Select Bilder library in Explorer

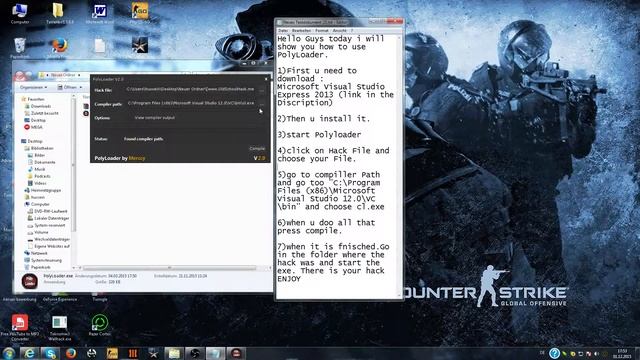point(36,155)
